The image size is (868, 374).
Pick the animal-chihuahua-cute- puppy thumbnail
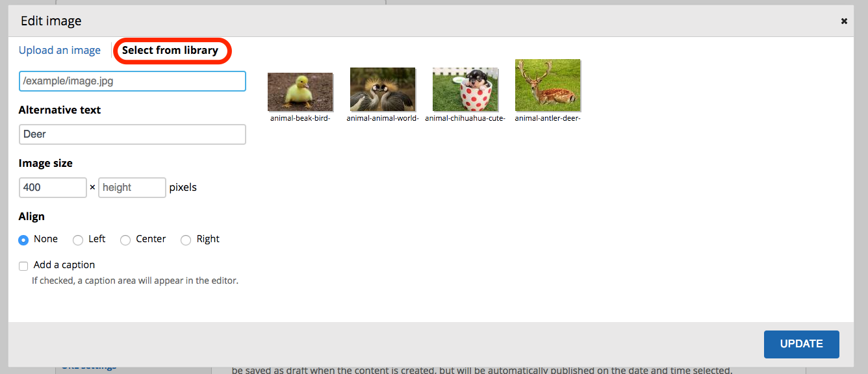click(465, 90)
